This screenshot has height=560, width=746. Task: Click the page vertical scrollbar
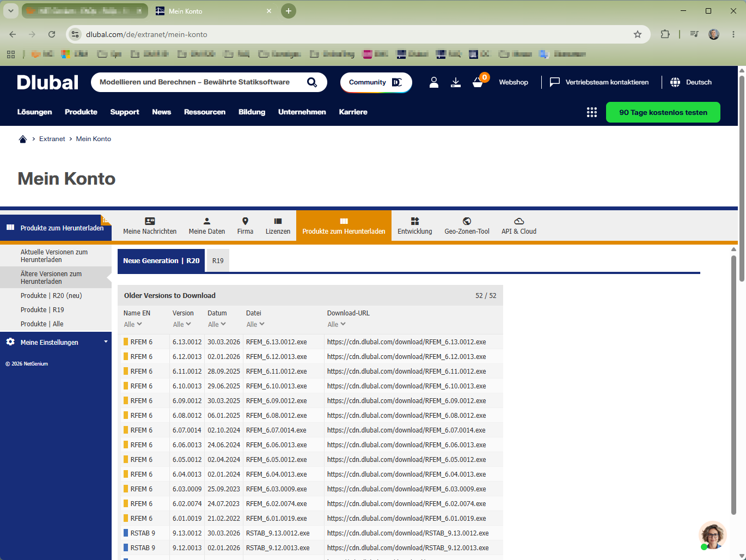click(742, 180)
